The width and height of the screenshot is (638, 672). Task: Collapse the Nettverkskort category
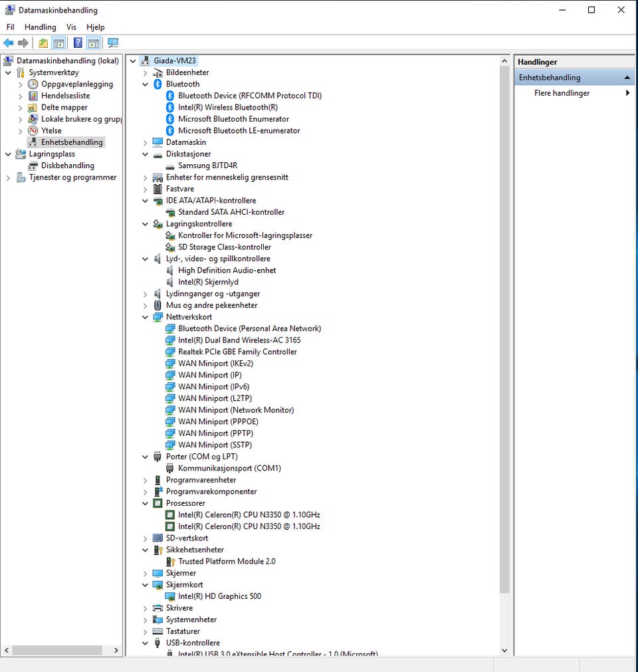(146, 317)
